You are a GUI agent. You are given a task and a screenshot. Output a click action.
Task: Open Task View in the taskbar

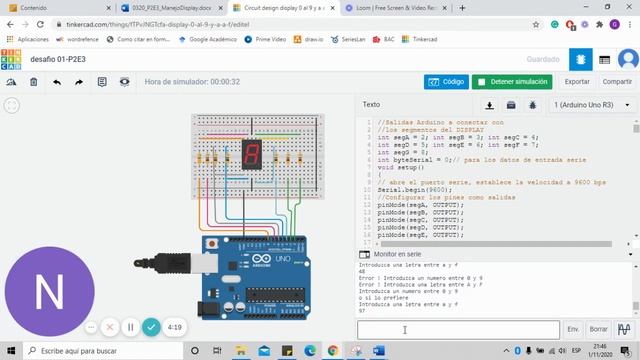[217, 351]
